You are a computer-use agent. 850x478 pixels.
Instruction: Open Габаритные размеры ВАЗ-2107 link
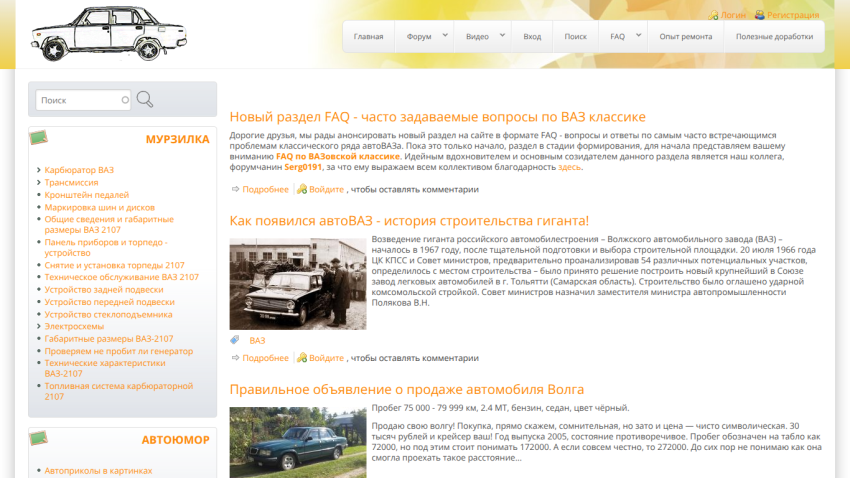(x=109, y=339)
